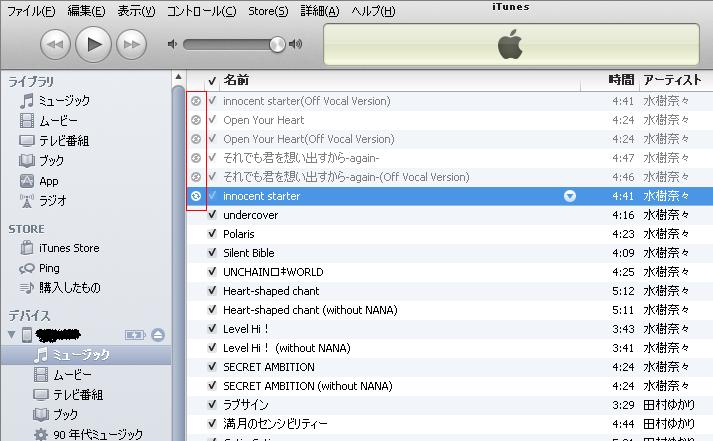
Task: Uncheck the SECRET AMBITION track checkbox
Action: tap(212, 367)
